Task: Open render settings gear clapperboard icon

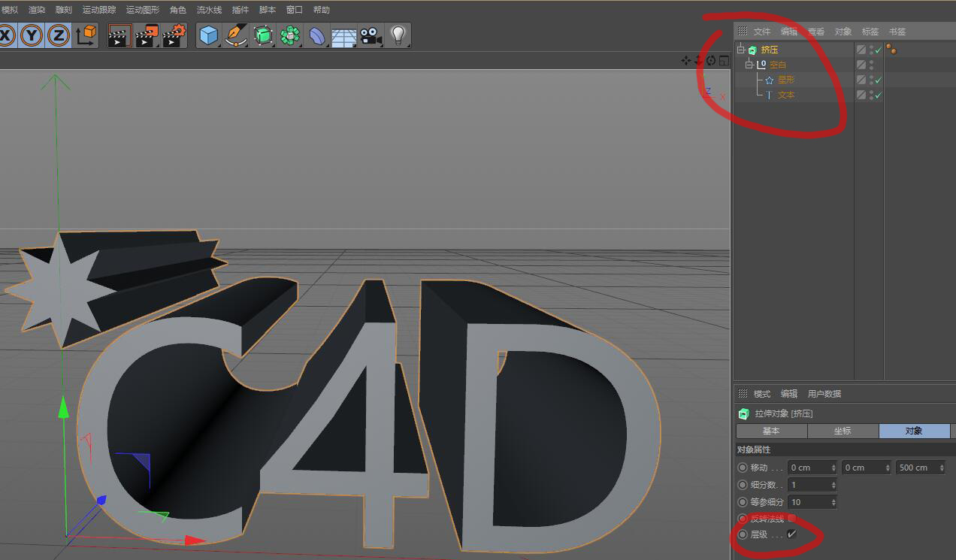Action: (174, 35)
